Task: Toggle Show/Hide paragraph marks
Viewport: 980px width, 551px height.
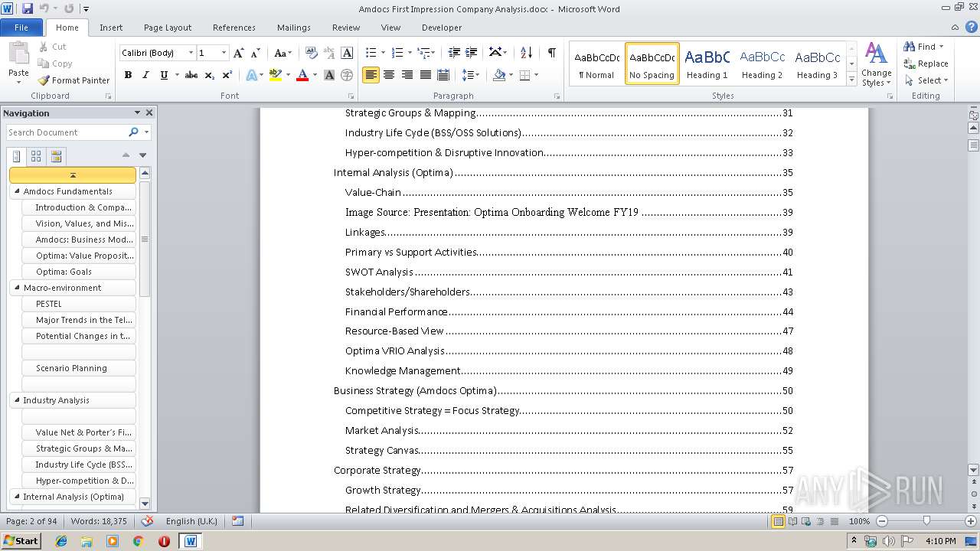Action: pyautogui.click(x=551, y=53)
